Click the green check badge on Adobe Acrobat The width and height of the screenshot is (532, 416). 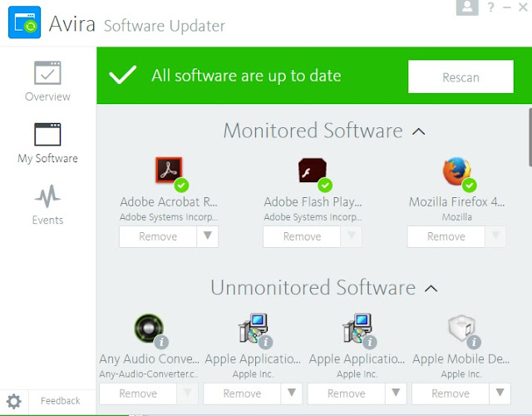[x=181, y=185]
